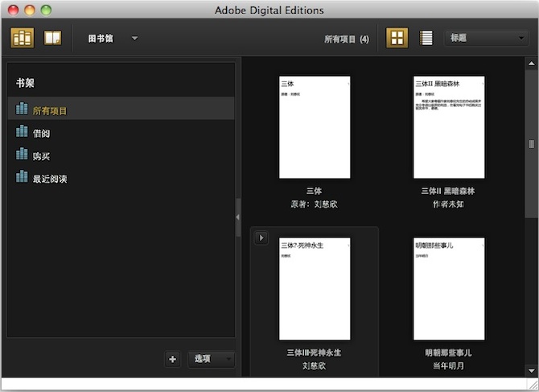Open the 三体 book cover thumbnail
Screen dimensions: 539x392
click(315, 127)
